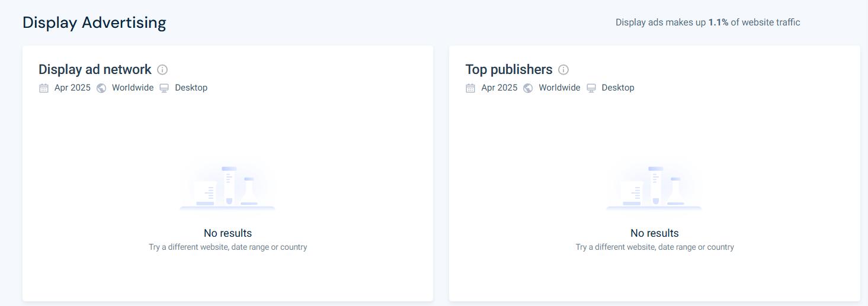Viewport: 868px width, 306px height.
Task: Click calendar icon in Display ad network card
Action: pyautogui.click(x=44, y=88)
